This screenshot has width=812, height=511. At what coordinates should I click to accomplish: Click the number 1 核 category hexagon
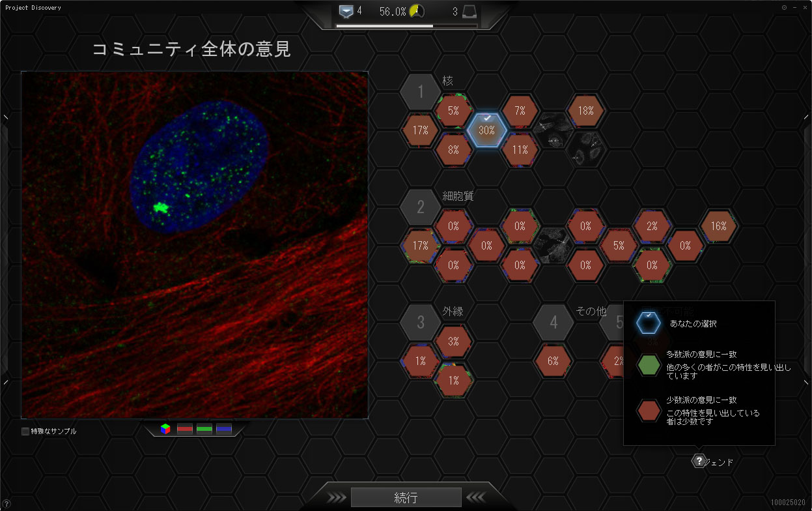(x=421, y=91)
